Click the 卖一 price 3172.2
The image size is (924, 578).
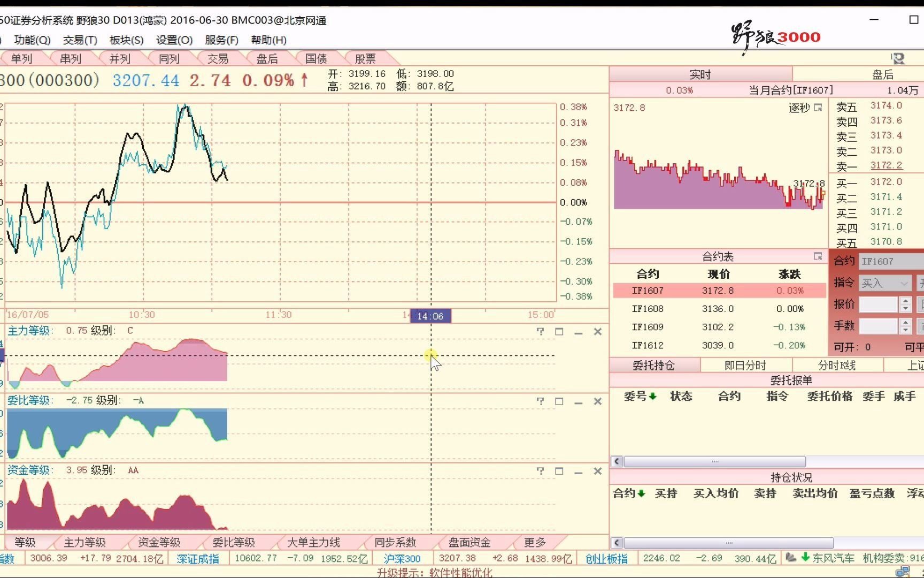886,165
